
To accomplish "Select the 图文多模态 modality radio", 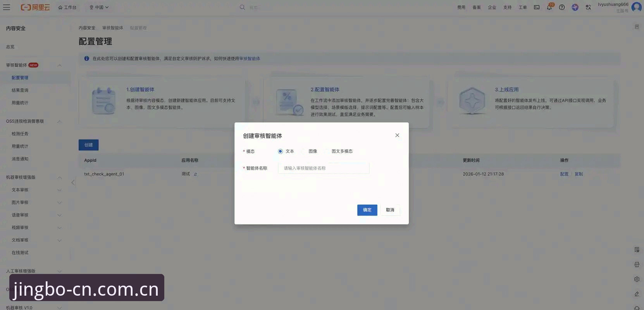I will click(x=326, y=151).
